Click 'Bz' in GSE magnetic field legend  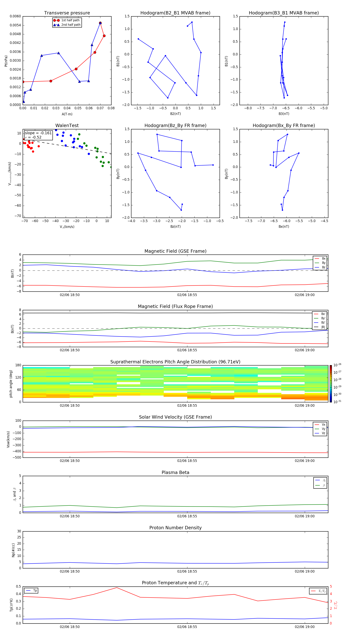pyautogui.click(x=320, y=267)
